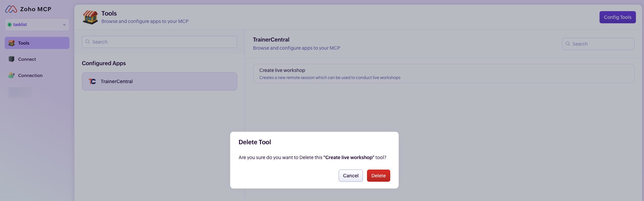This screenshot has height=201, width=644.
Task: Expand the tasklist dropdown arrow
Action: [x=64, y=25]
